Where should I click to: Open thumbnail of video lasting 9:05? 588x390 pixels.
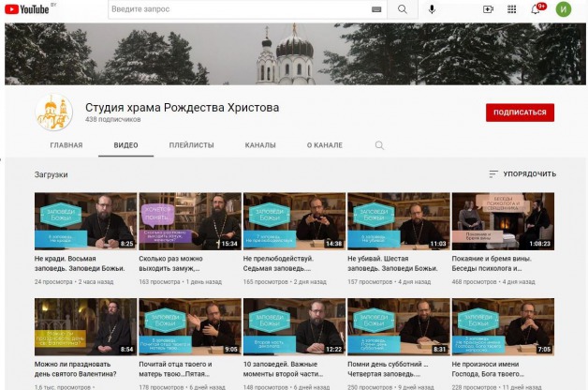point(190,327)
